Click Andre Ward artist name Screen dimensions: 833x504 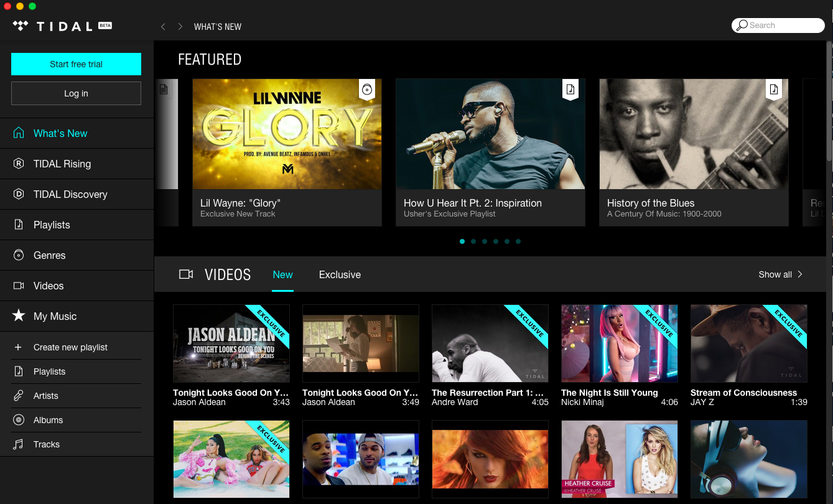[x=455, y=403]
